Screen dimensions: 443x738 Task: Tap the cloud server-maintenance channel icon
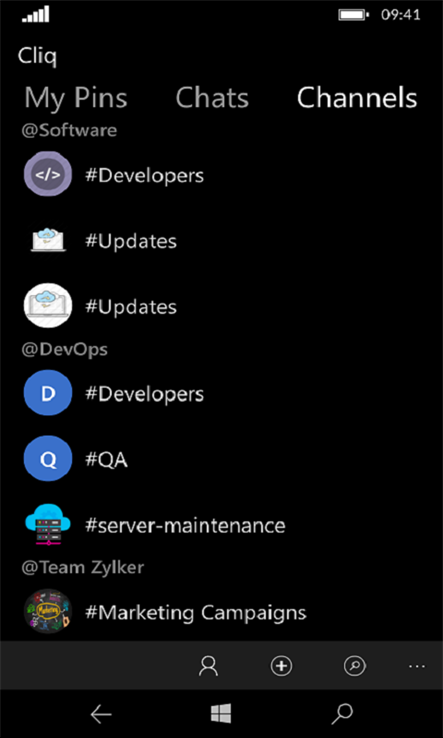point(48,525)
